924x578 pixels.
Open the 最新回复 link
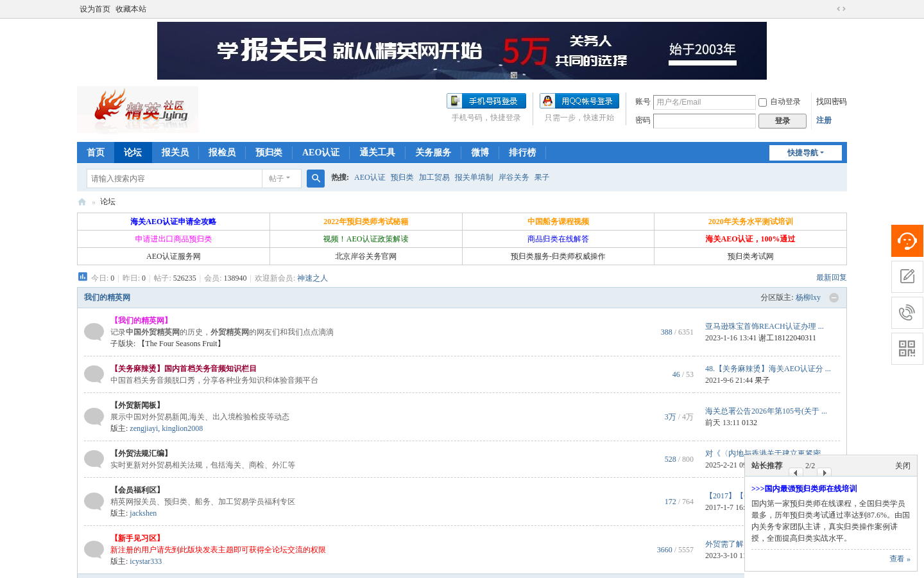pos(832,277)
